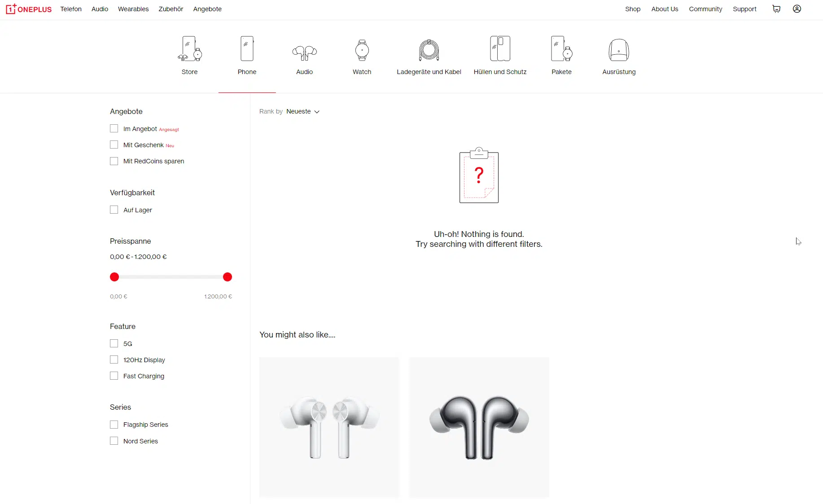Select the Watch category icon

pos(362,50)
